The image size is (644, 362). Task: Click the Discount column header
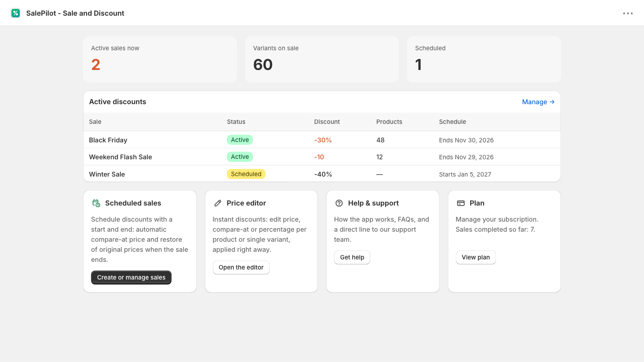point(327,122)
